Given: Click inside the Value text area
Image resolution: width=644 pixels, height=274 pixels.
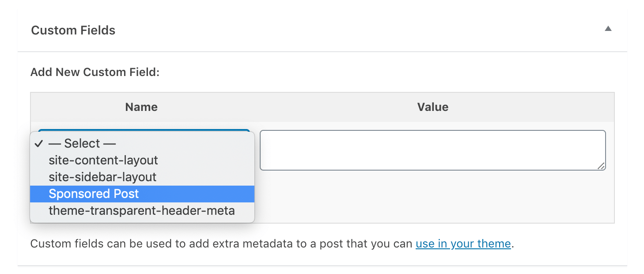Looking at the screenshot, I should point(432,149).
